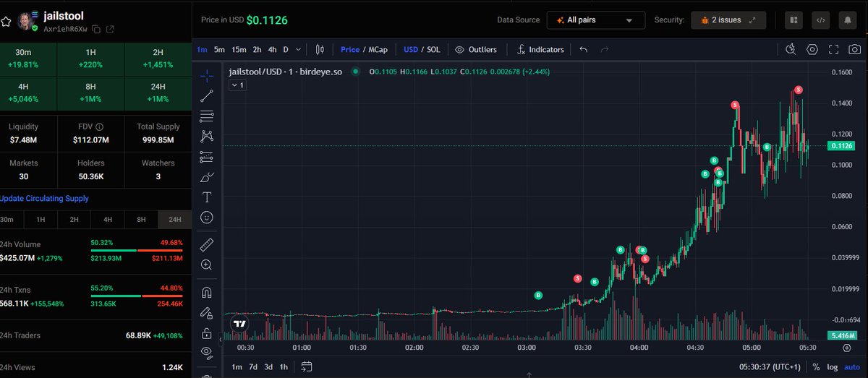
Task: Open token address in external explorer
Action: coord(110,29)
